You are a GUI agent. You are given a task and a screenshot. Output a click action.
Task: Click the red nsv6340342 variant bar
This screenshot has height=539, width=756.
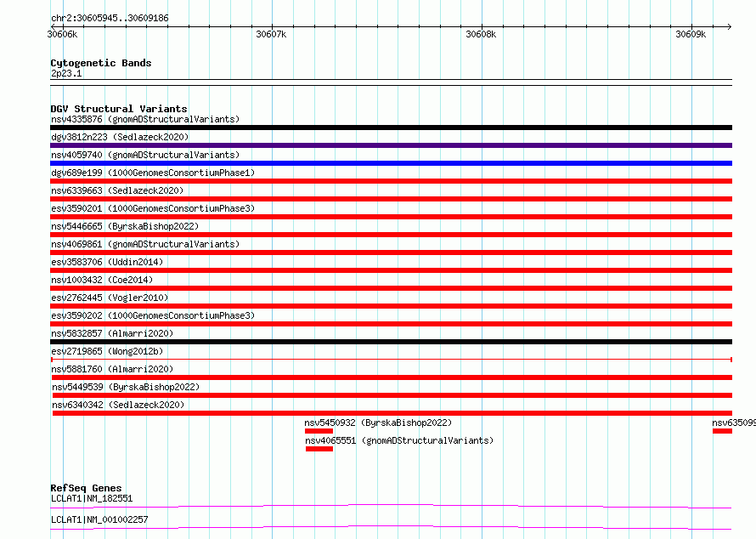[392, 413]
